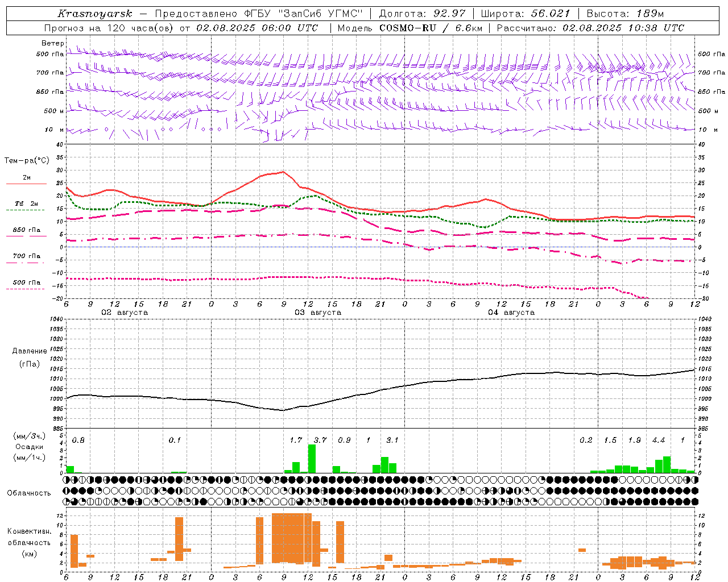This screenshot has height=582, width=728.
Task: Click the longitude value 92.97
Action: click(x=449, y=14)
